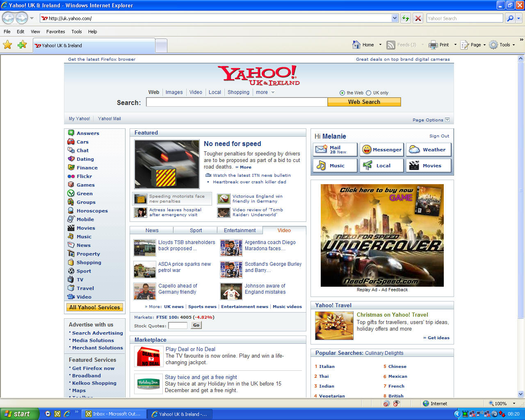Screen dimensions: 525x420
Task: Open the Answers sidebar icon
Action: [x=71, y=133]
